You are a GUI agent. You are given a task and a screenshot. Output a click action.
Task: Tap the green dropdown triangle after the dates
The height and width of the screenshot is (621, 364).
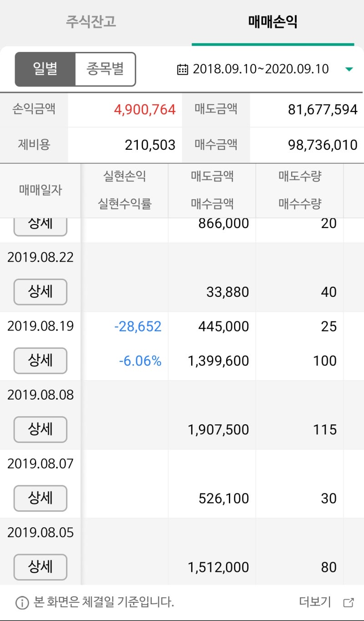pos(349,69)
